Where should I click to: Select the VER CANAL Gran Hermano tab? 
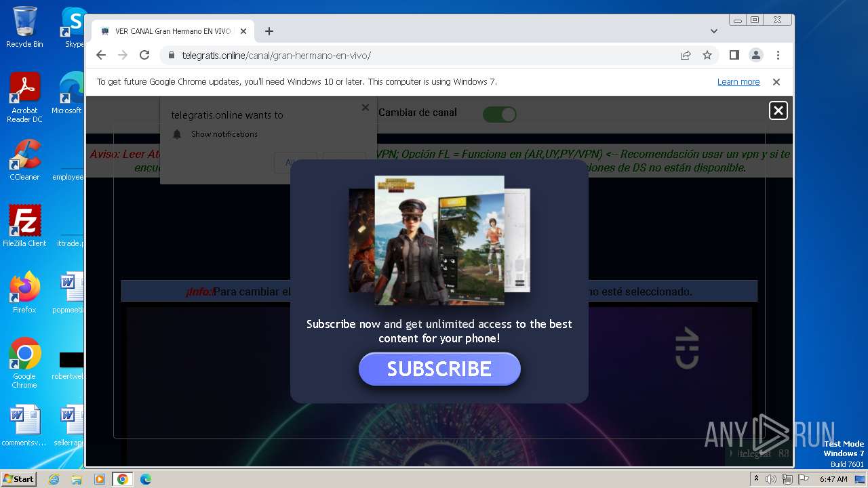click(x=173, y=31)
